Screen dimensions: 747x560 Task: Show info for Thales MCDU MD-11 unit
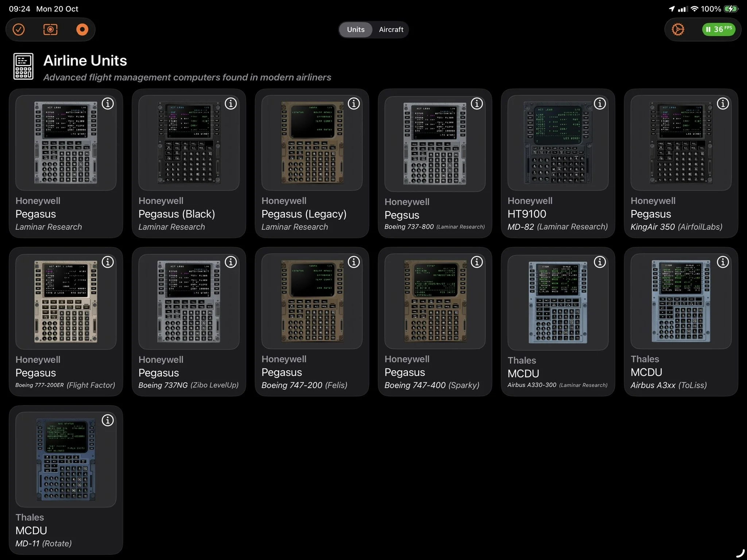tap(108, 420)
